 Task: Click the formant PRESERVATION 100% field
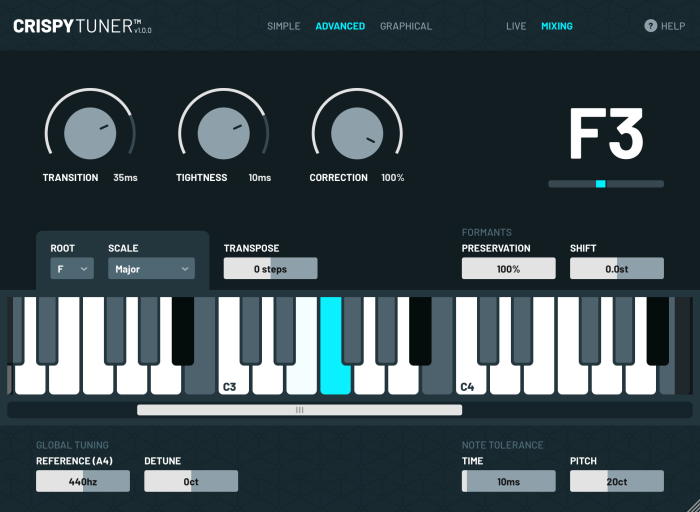(508, 268)
